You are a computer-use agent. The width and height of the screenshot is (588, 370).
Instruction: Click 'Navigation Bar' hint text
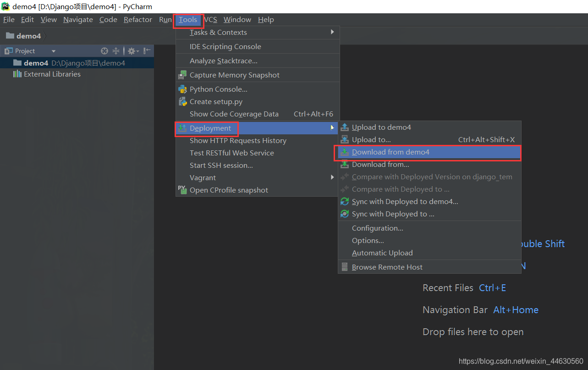pos(455,310)
